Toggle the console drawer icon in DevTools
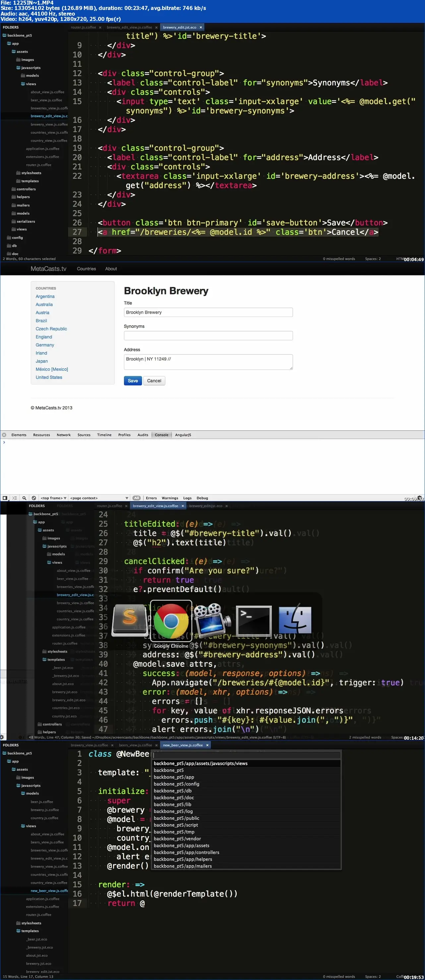The image size is (425, 980). tap(15, 498)
